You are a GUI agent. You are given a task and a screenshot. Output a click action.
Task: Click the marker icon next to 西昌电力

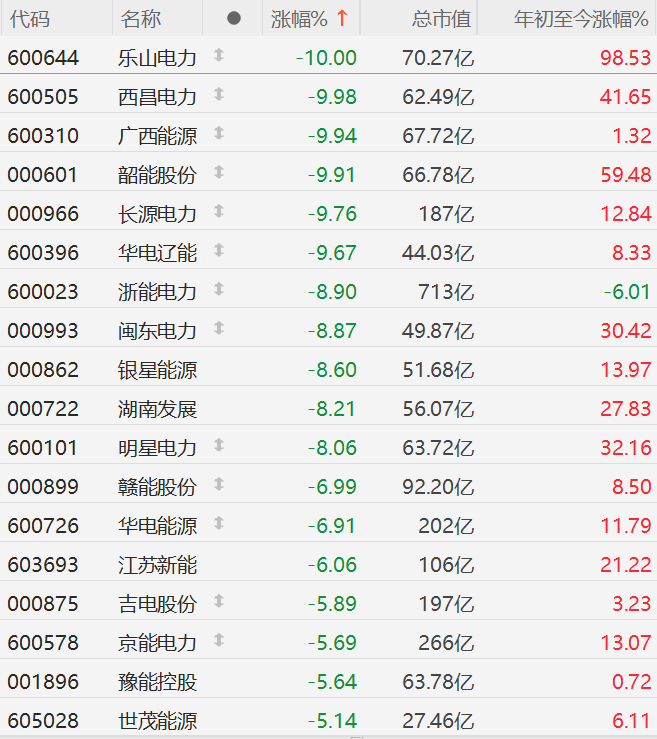click(219, 94)
